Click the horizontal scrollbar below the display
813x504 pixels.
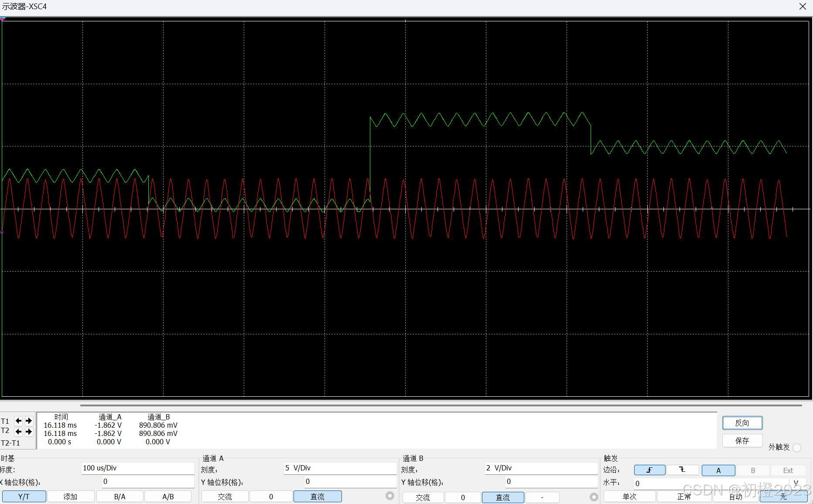441,405
